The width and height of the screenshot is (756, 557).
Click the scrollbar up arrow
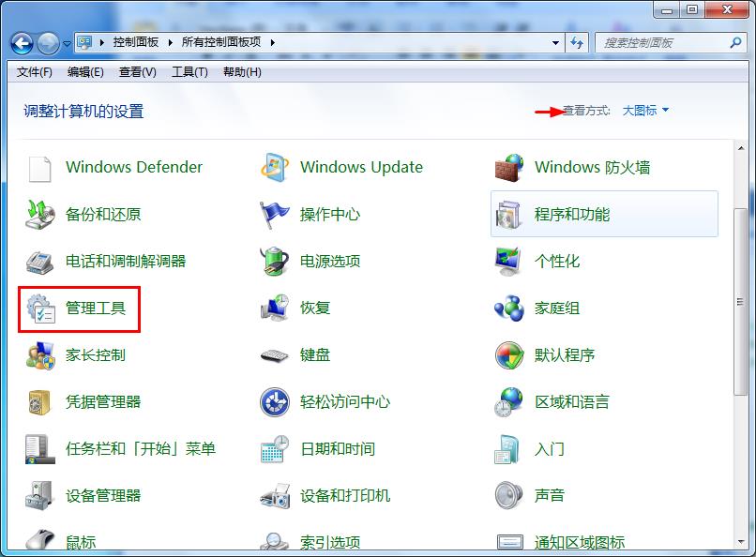(x=741, y=148)
